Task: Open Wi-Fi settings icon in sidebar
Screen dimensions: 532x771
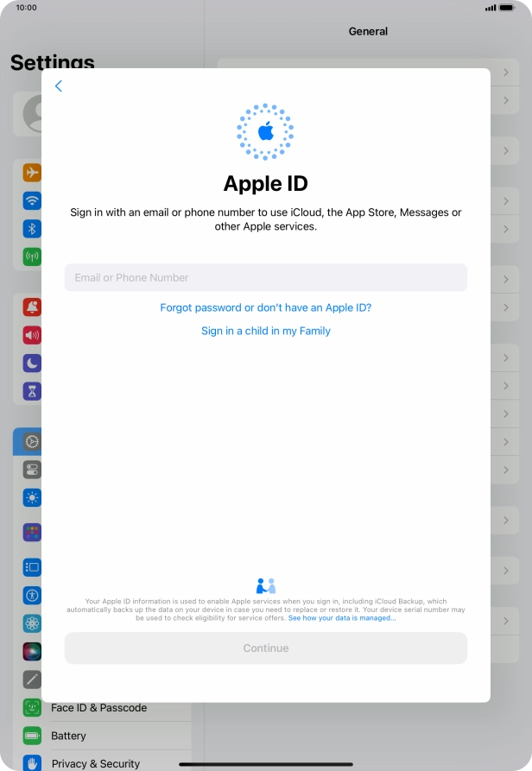Action: pos(32,200)
